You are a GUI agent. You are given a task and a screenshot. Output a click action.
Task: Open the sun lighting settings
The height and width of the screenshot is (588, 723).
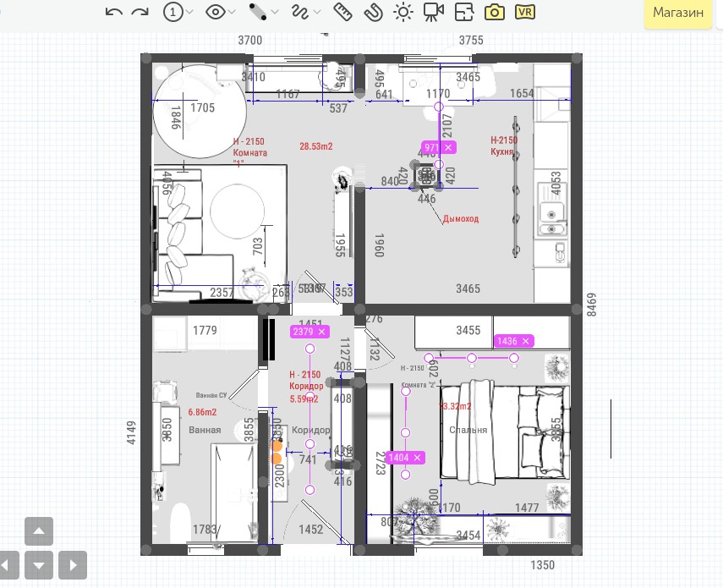(403, 12)
